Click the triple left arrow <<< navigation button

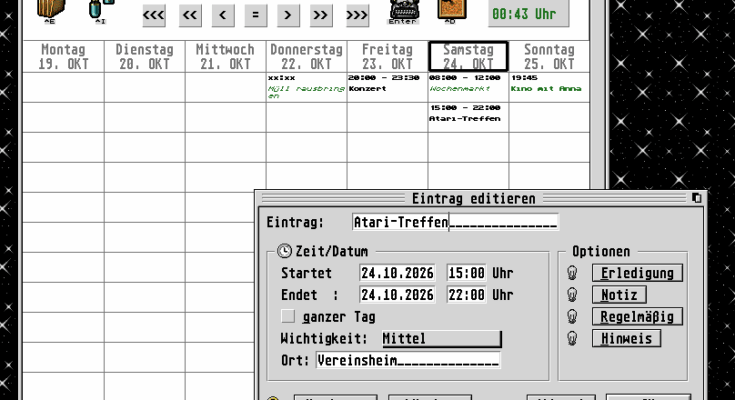(154, 15)
